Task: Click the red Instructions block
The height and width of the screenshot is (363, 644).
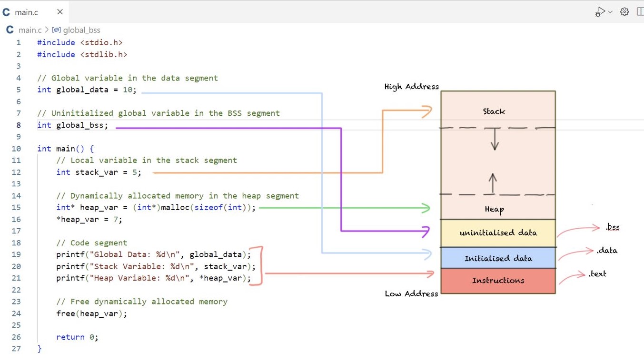Action: coord(498,281)
